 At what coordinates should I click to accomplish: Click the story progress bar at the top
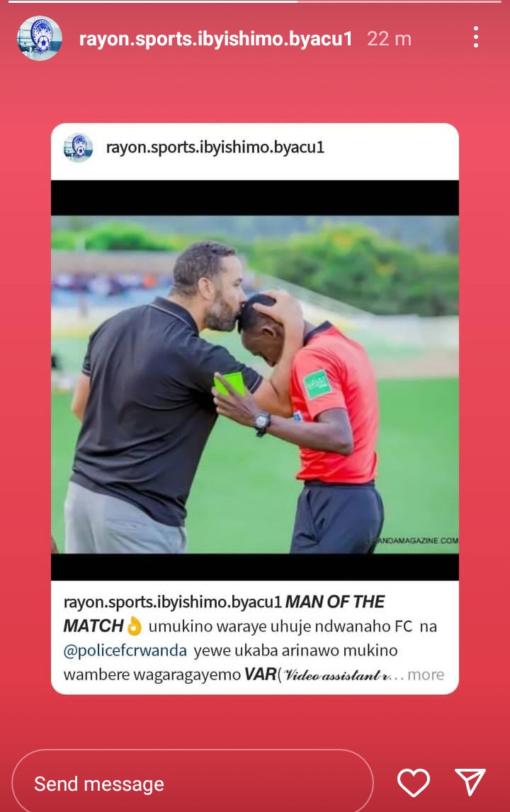tap(255, 2)
